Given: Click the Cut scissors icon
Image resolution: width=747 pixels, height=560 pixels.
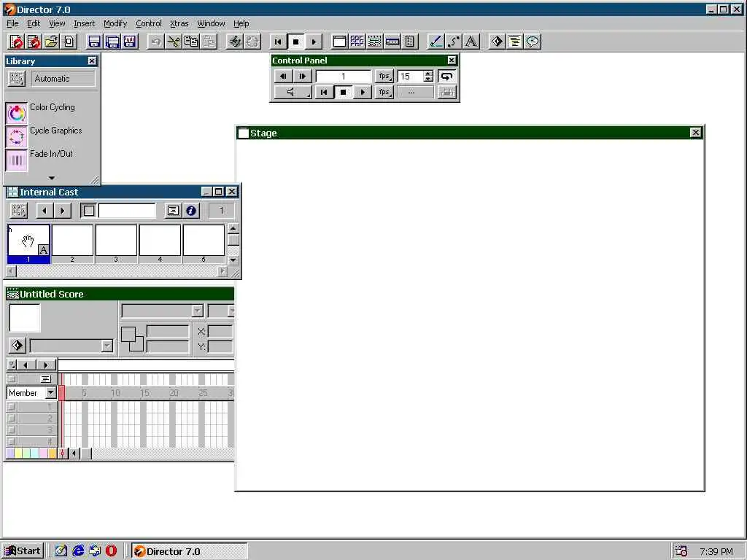Looking at the screenshot, I should 174,42.
